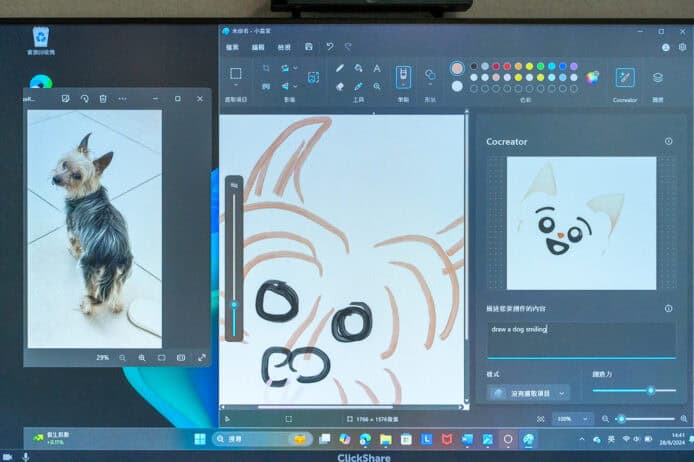Delete the photo in Photos viewer

(x=103, y=99)
